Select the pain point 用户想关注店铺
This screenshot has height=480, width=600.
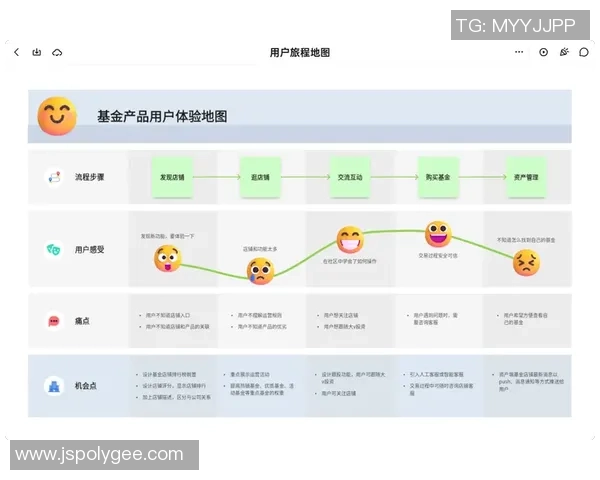click(341, 315)
